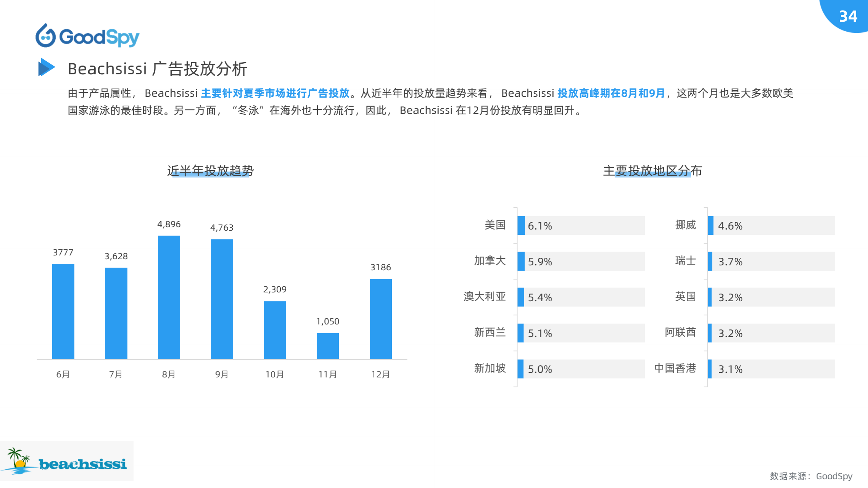Image resolution: width=868 pixels, height=488 pixels.
Task: Click the highlighted text 投放高峰期在8月和9月
Action: [611, 93]
